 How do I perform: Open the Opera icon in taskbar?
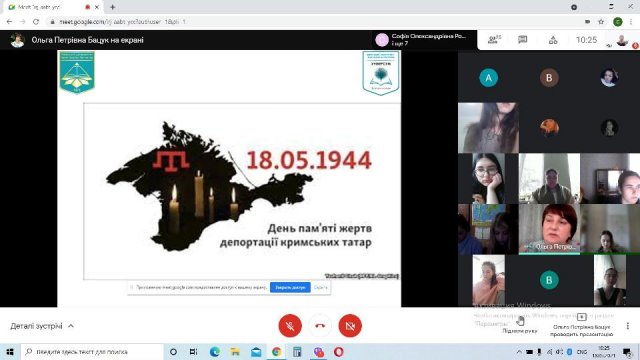338,351
